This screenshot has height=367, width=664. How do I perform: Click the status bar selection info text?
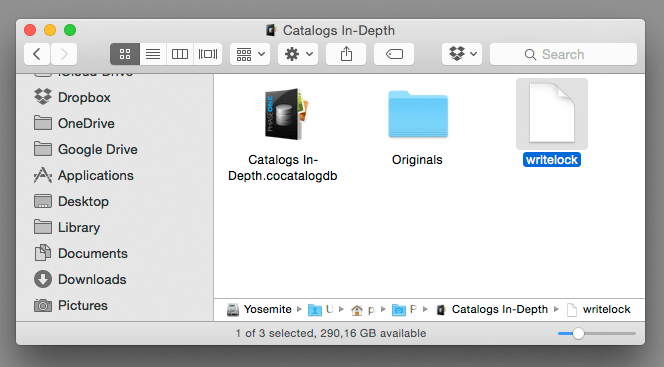[331, 334]
